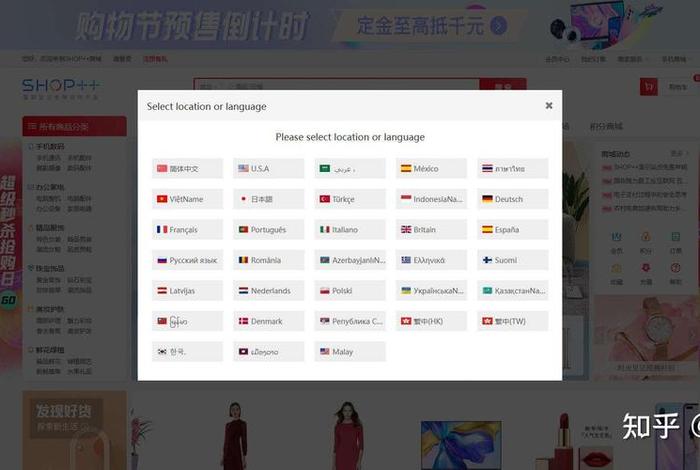Image resolution: width=700 pixels, height=470 pixels.
Task: Select the Polski language option
Action: (x=350, y=291)
